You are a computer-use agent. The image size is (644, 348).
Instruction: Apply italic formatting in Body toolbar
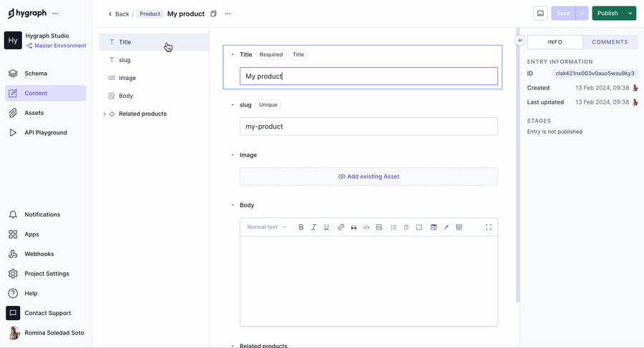click(313, 227)
